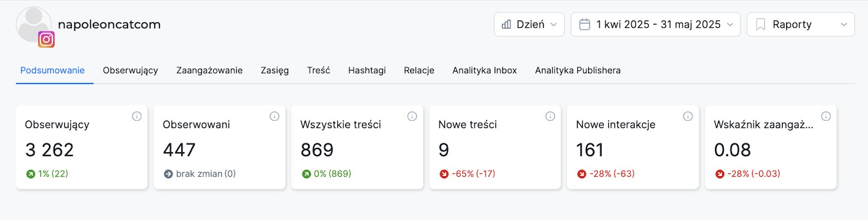Click the napoleoncatcom account name
The height and width of the screenshot is (220, 868).
109,24
